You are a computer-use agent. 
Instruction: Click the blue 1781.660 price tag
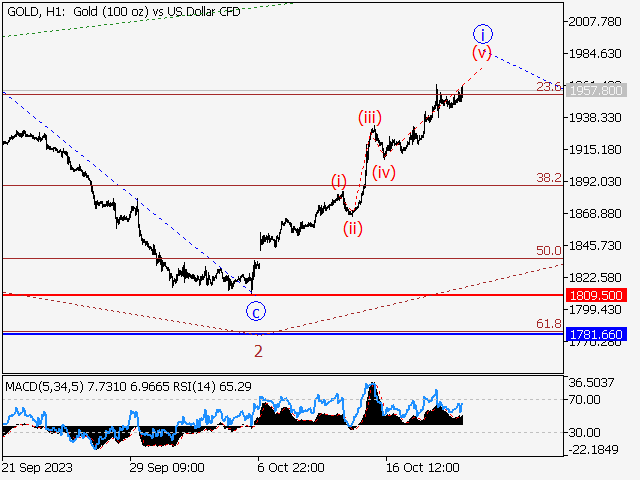coord(596,334)
